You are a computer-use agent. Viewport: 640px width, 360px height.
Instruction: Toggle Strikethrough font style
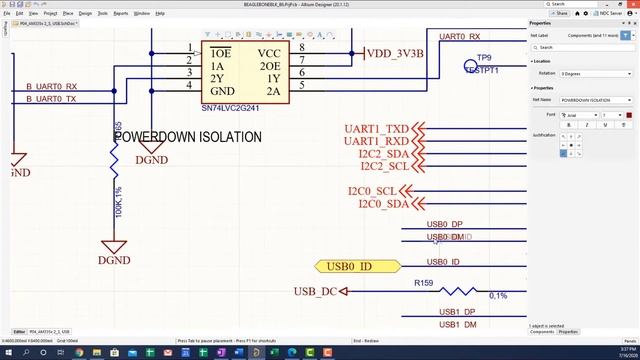click(623, 125)
